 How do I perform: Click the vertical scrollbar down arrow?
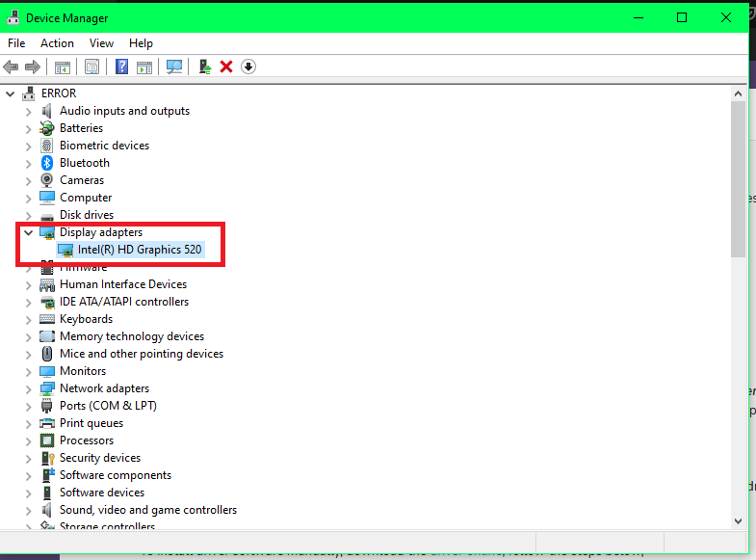point(739,520)
